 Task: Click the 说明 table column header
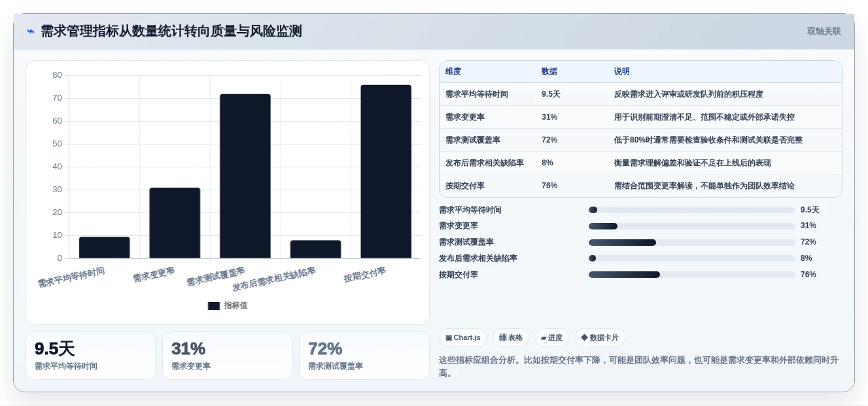622,71
